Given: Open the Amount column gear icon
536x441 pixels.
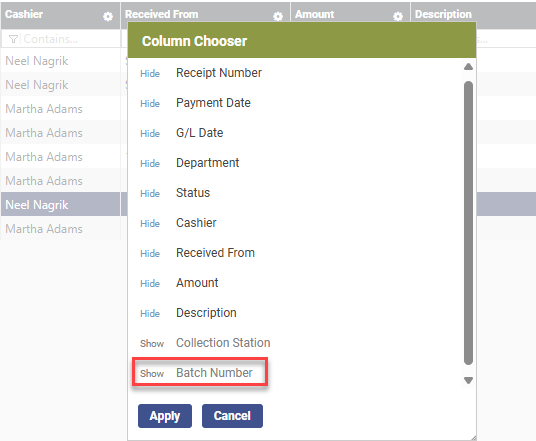Looking at the screenshot, I should coord(398,16).
